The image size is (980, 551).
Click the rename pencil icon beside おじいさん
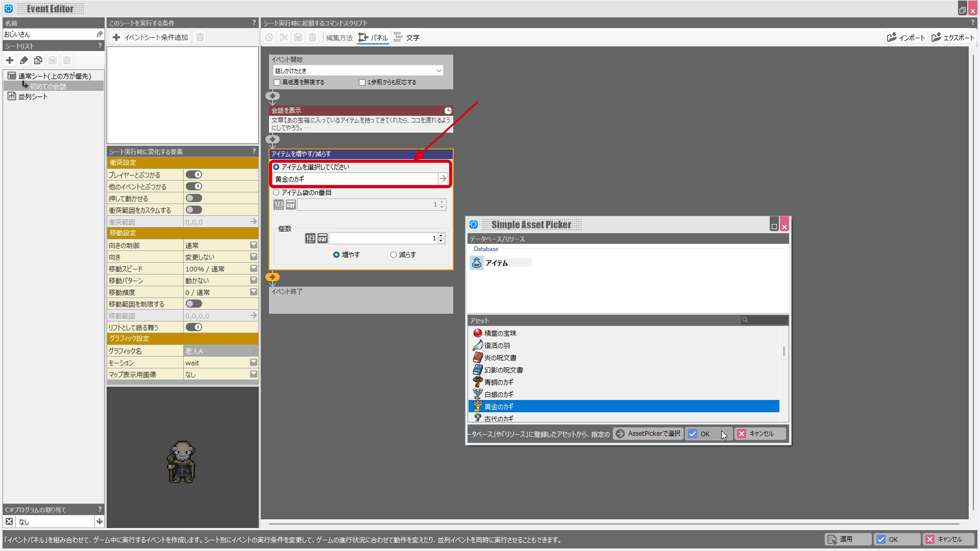coord(100,34)
